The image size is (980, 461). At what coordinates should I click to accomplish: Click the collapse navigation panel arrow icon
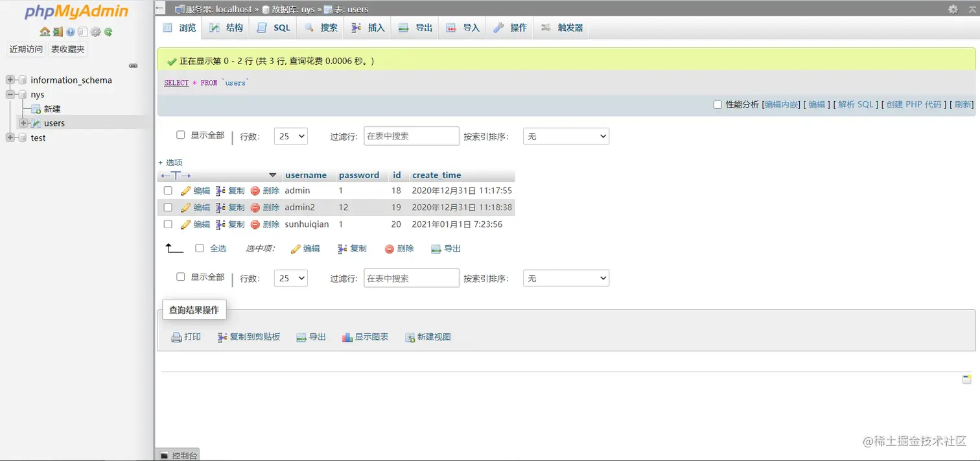(x=161, y=9)
